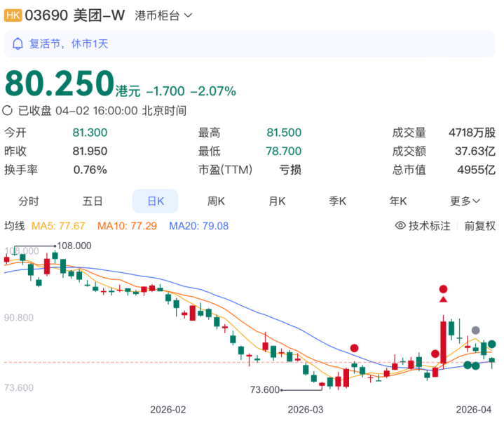Click the 最高 value 81.500

[x=284, y=133]
